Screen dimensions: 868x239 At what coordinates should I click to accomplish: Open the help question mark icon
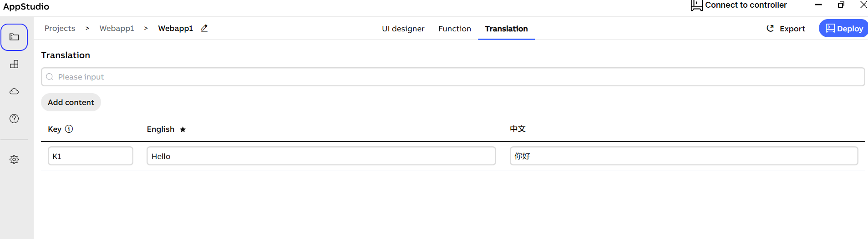tap(14, 119)
